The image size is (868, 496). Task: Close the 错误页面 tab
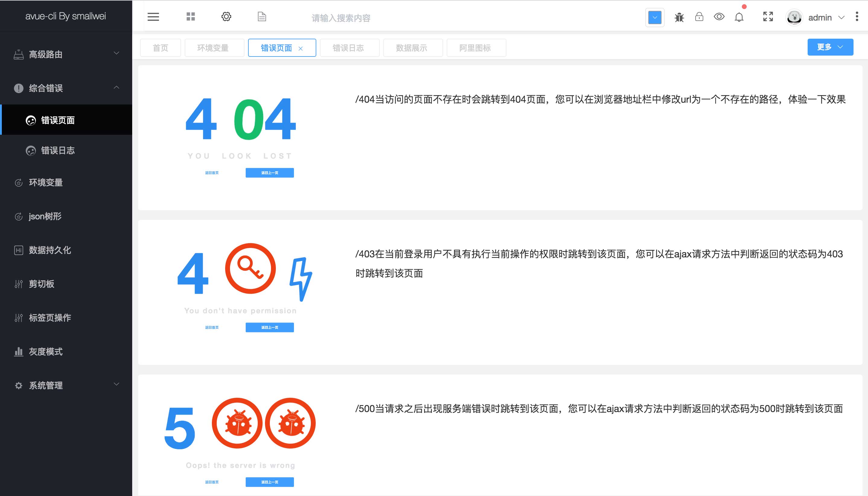300,48
